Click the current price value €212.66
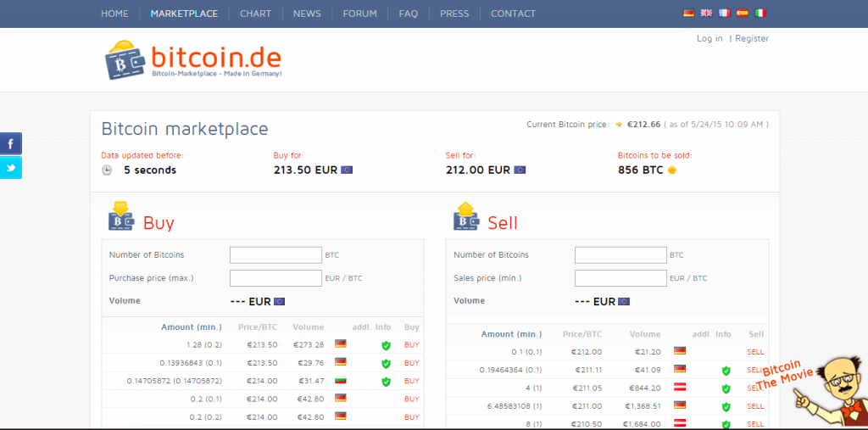The width and height of the screenshot is (868, 430). [643, 125]
